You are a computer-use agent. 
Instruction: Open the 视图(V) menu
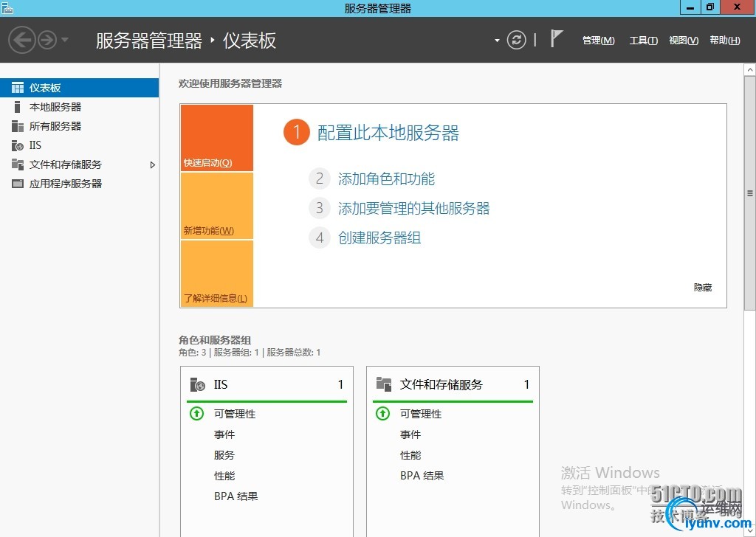point(684,41)
